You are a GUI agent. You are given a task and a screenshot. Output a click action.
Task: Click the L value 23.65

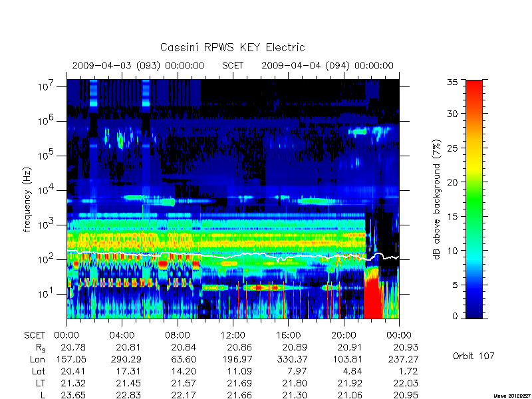click(73, 395)
